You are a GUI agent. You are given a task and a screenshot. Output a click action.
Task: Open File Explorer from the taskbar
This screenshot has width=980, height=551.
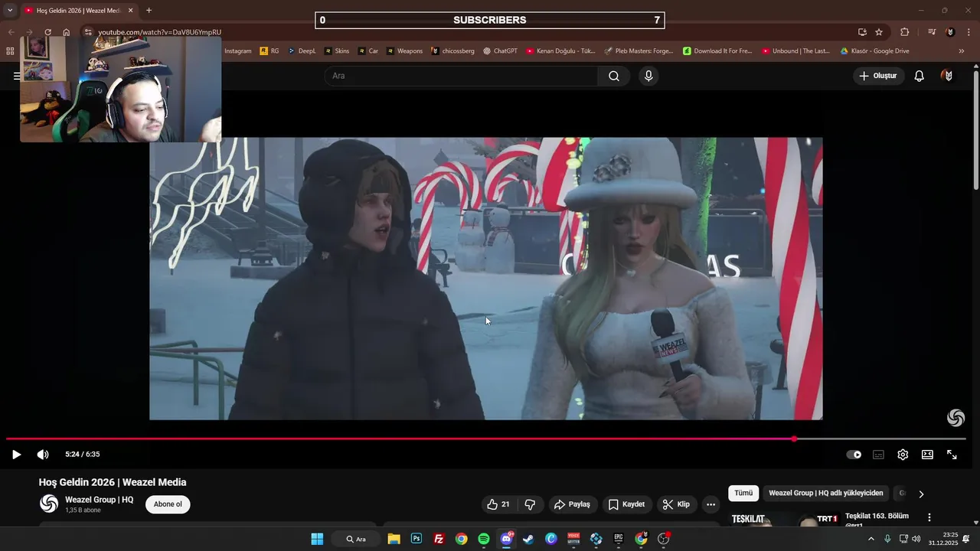tap(394, 539)
